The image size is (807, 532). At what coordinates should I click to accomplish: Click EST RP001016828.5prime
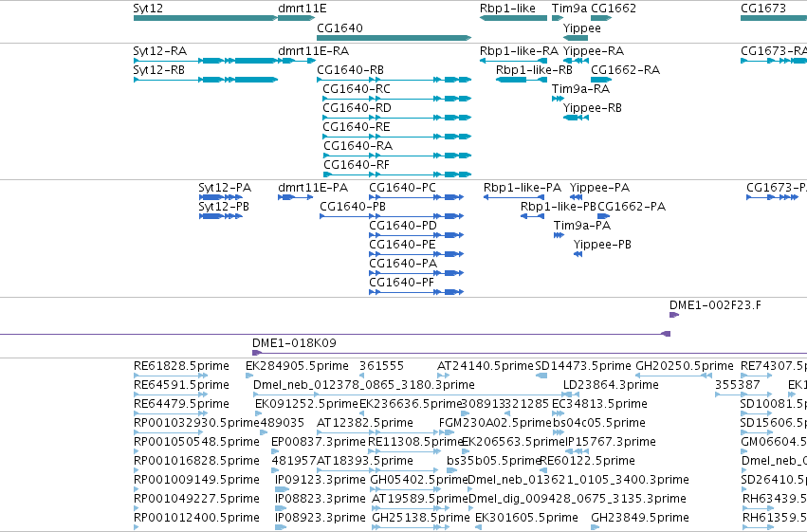136,471
